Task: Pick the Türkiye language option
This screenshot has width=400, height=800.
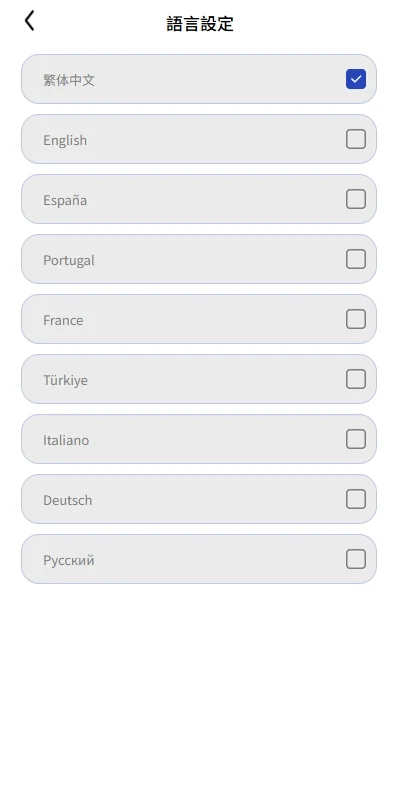Action: click(199, 379)
